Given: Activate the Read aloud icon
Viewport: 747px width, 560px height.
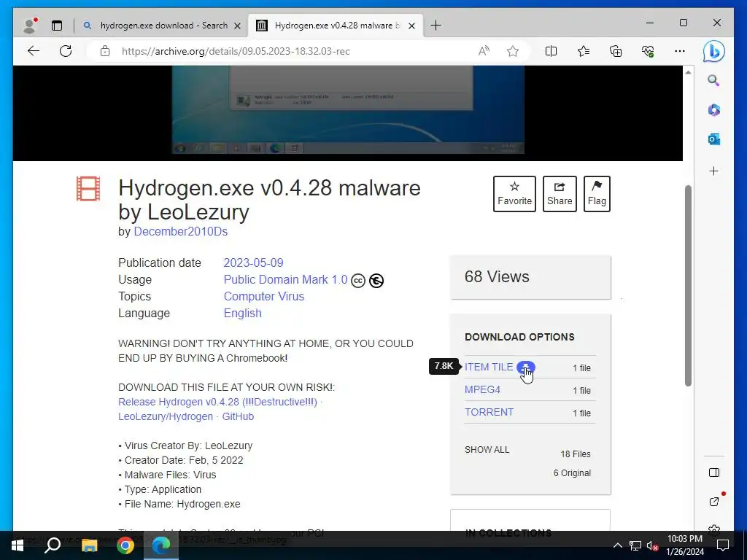Looking at the screenshot, I should (484, 51).
